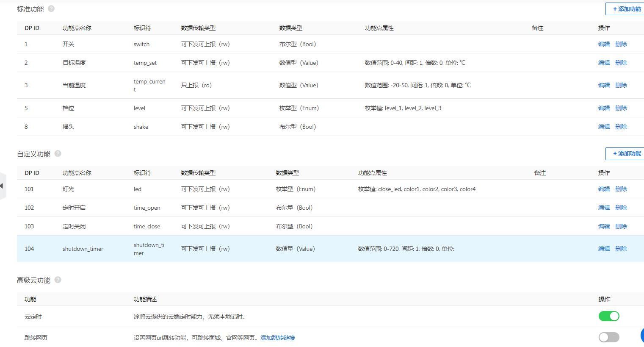The height and width of the screenshot is (347, 644).
Task: Click the 跳转网页 feature name
Action: pos(36,338)
